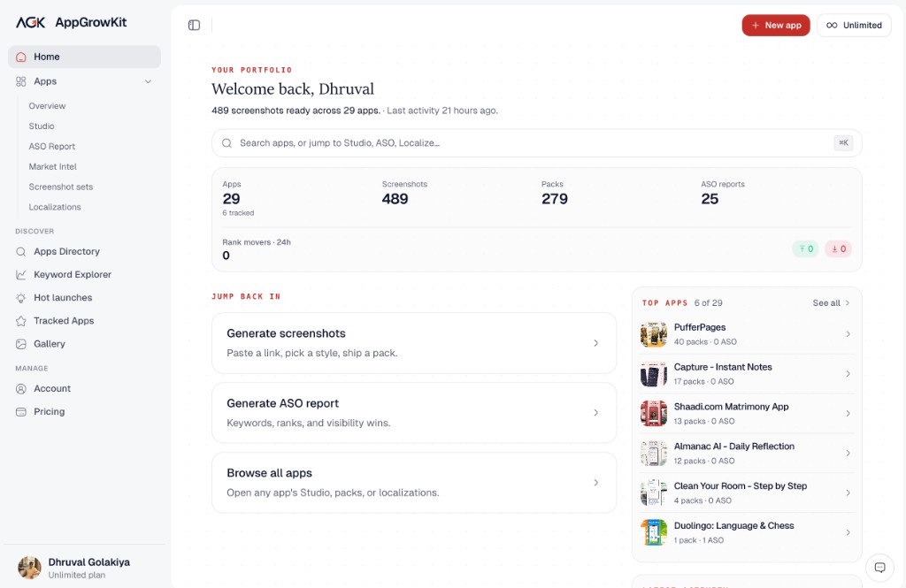Click Dhruval Golakiya profile avatar
The width and height of the screenshot is (906, 588).
tap(29, 568)
